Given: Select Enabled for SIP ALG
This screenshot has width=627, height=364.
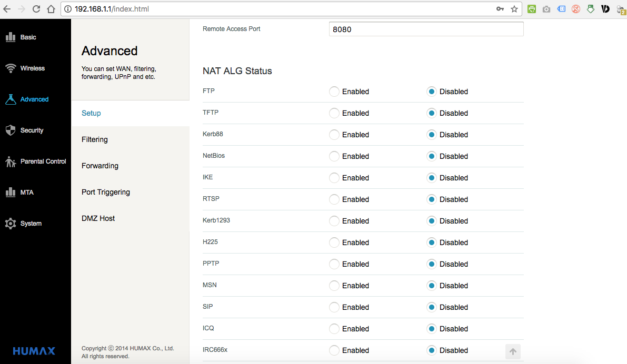Looking at the screenshot, I should click(x=334, y=307).
